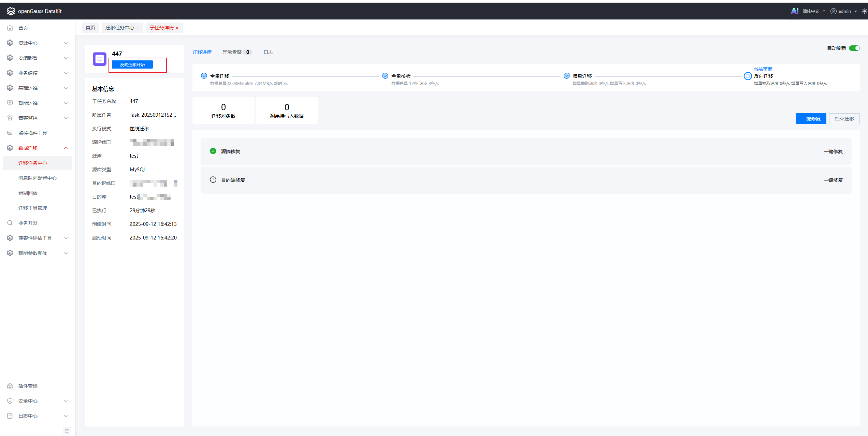Click the 首页 home icon in sidebar
The image size is (868, 436).
click(x=10, y=28)
